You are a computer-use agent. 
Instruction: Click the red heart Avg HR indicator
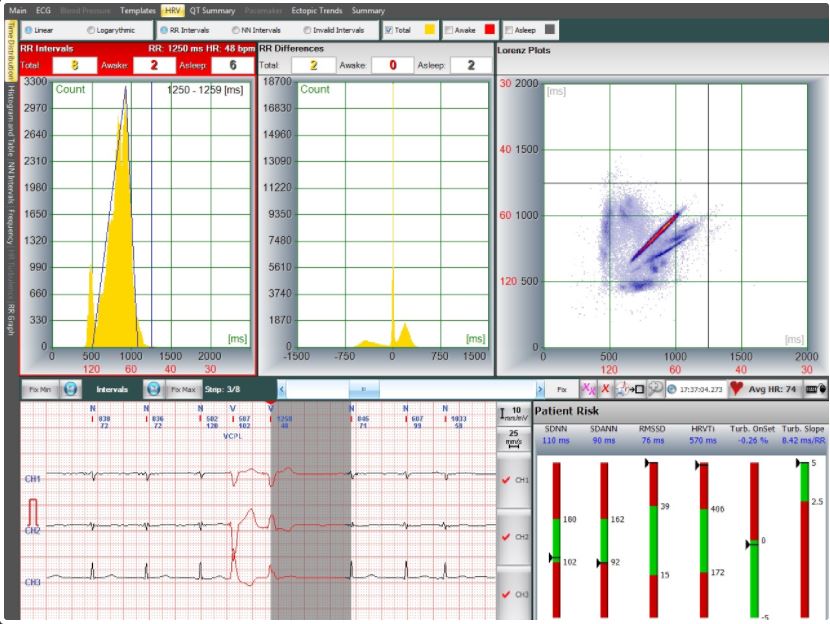click(x=736, y=390)
